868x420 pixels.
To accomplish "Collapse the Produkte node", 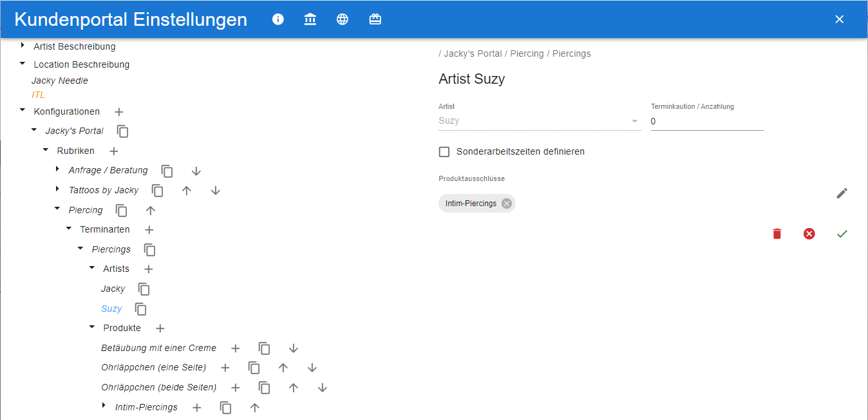I will [92, 327].
